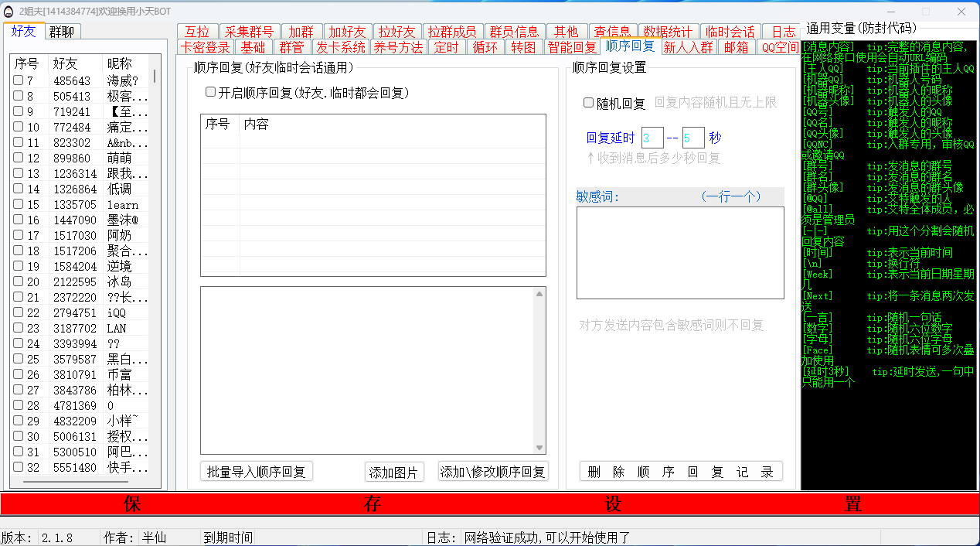Click 添加\修改顺序回复 button
This screenshot has height=546, width=980.
(x=493, y=472)
